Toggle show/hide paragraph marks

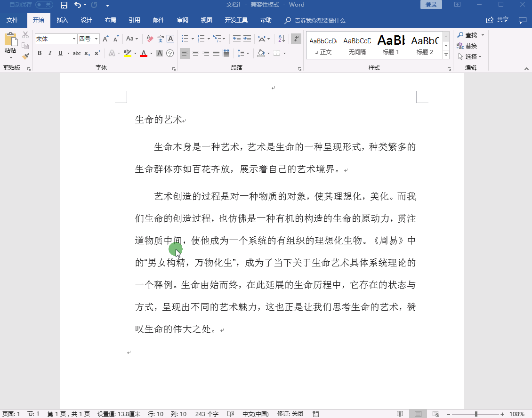(296, 39)
